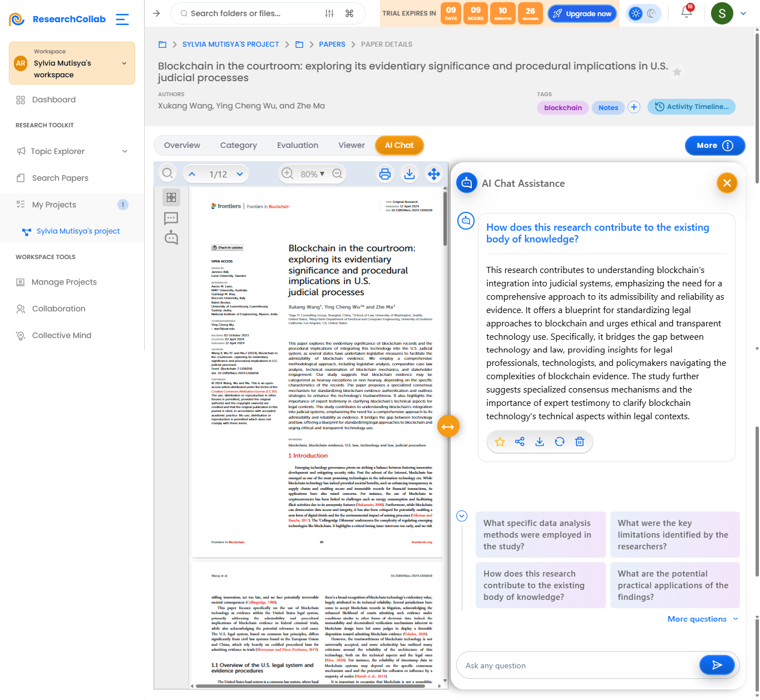The image size is (760, 700).
Task: Open the notifications bell
Action: click(687, 13)
